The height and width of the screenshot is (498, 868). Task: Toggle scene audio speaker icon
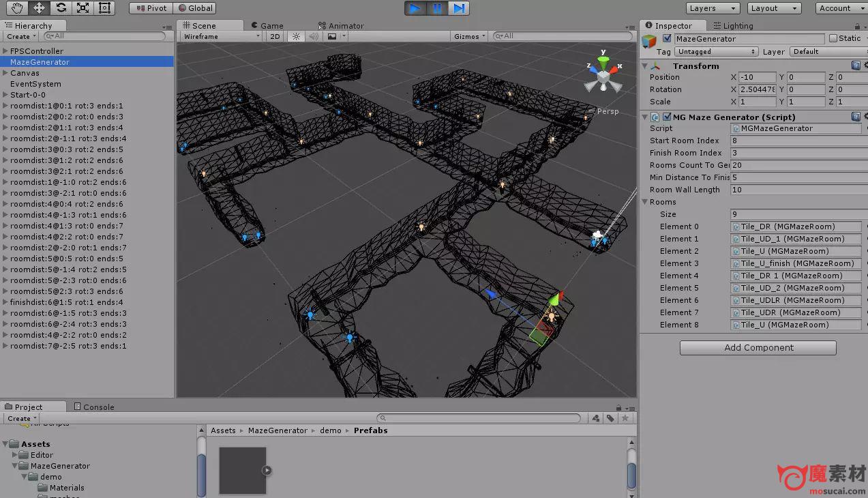click(x=314, y=36)
